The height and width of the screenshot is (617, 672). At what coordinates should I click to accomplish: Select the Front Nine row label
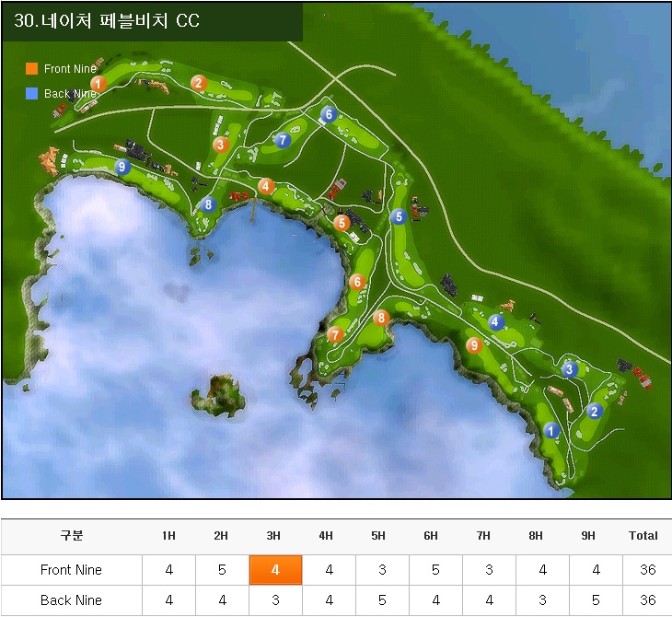pyautogui.click(x=71, y=570)
